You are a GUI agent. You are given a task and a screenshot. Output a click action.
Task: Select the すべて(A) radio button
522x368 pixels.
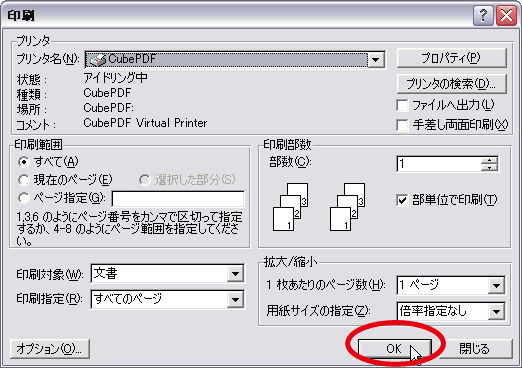pos(24,162)
